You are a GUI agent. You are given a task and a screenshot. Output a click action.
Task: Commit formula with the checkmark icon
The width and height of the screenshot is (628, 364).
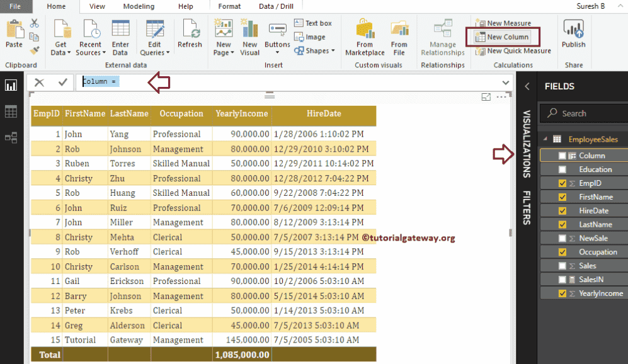tap(62, 82)
